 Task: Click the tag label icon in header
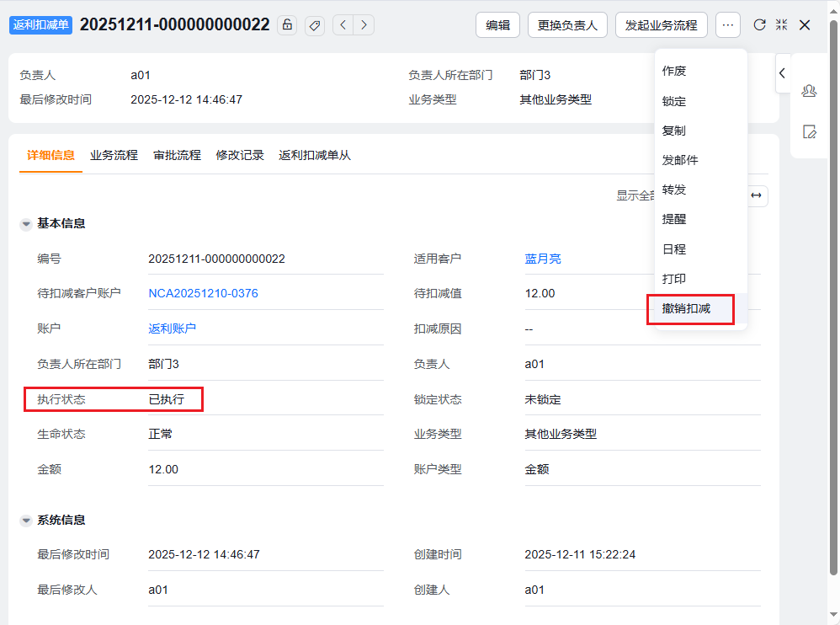pos(315,25)
